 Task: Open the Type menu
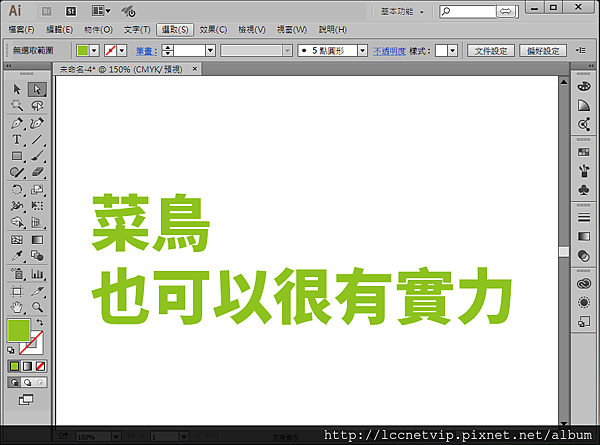tap(137, 29)
